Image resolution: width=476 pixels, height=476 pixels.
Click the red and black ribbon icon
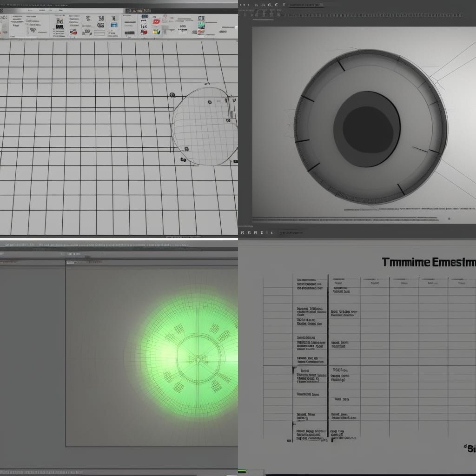point(73,32)
